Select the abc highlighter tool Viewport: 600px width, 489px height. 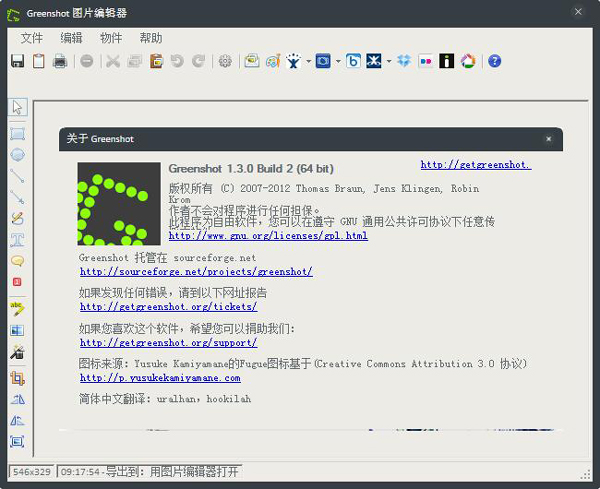18,308
